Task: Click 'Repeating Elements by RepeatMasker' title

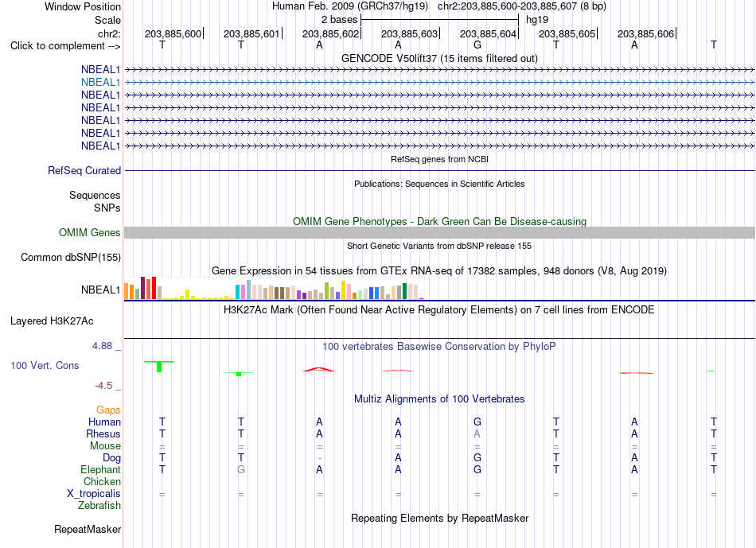Action: [440, 518]
